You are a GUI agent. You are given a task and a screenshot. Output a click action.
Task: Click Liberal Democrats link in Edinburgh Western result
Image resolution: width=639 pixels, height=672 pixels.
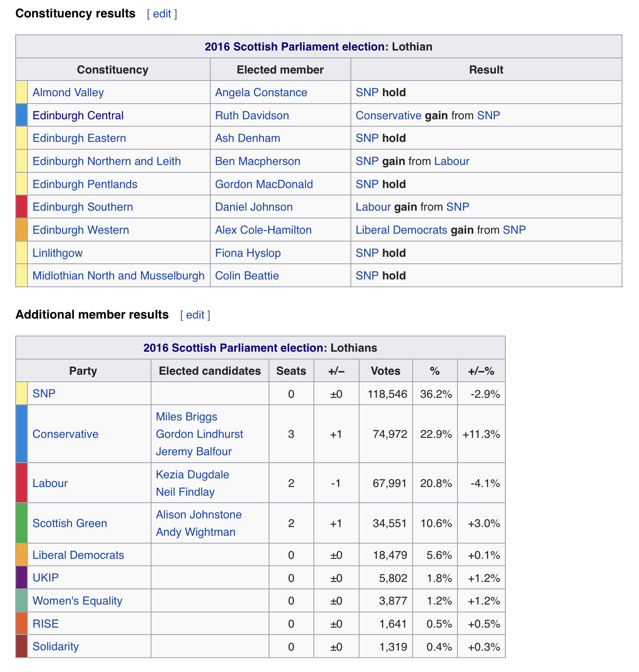point(401,230)
